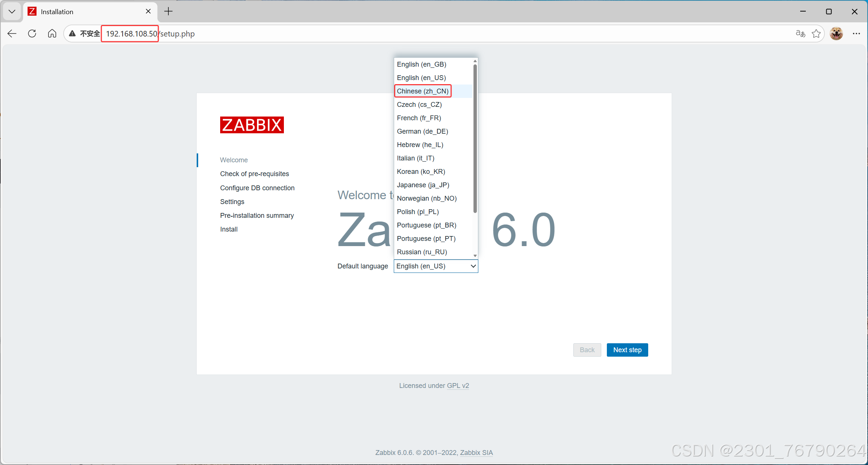The image size is (868, 465).
Task: Click the Install step in the sidebar
Action: pyautogui.click(x=229, y=229)
